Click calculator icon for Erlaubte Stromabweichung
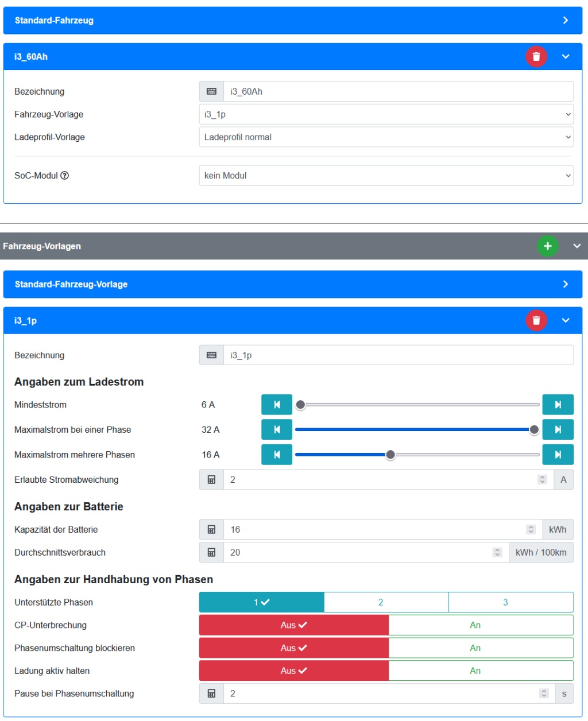588x721 pixels. point(211,480)
